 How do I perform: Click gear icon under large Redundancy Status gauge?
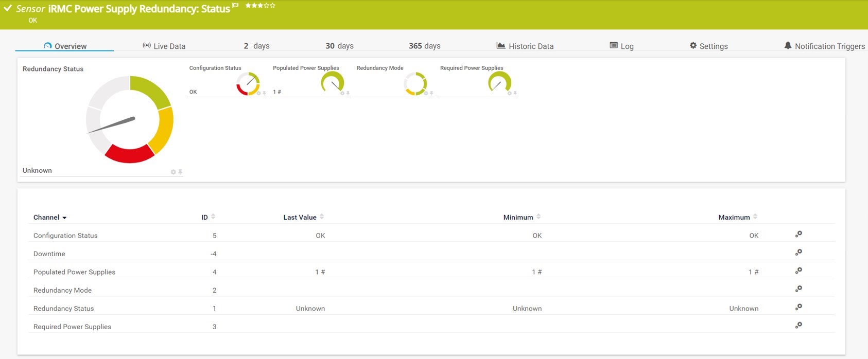coord(173,172)
